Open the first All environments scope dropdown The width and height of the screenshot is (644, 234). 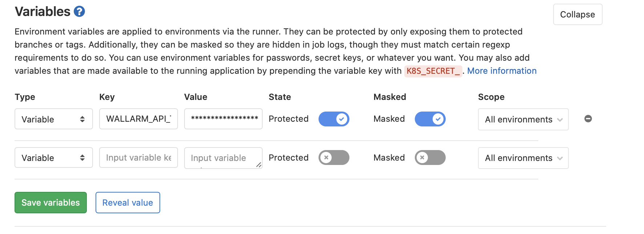[523, 119]
